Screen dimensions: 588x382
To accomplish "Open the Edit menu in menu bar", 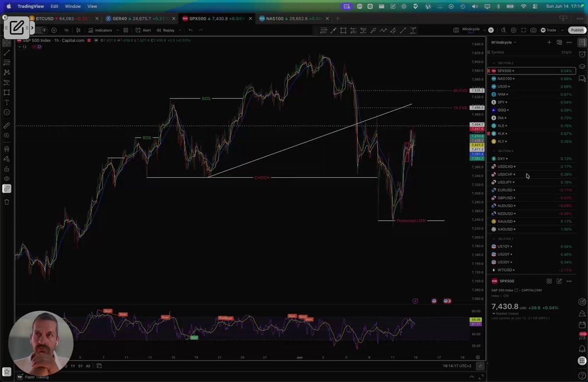I will pos(54,6).
